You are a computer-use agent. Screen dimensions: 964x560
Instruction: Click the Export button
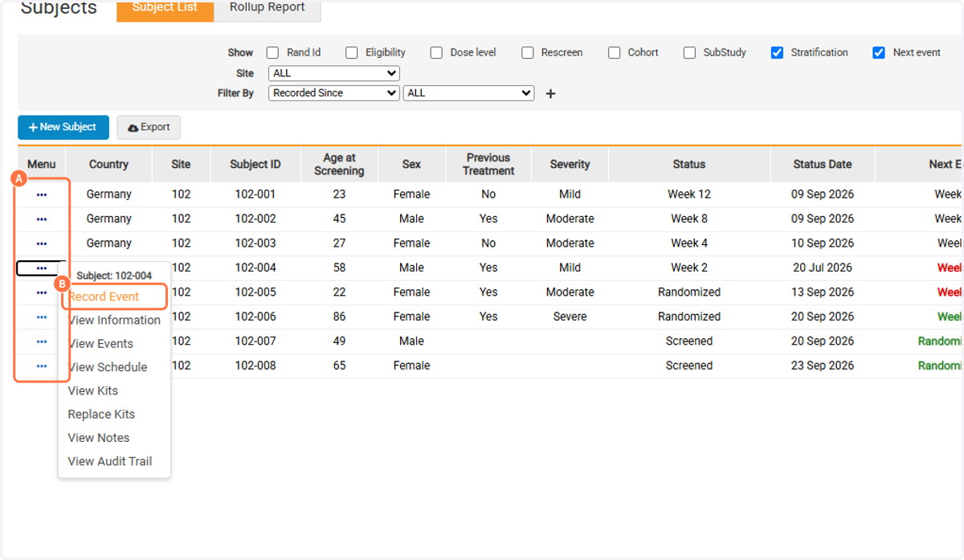point(149,128)
